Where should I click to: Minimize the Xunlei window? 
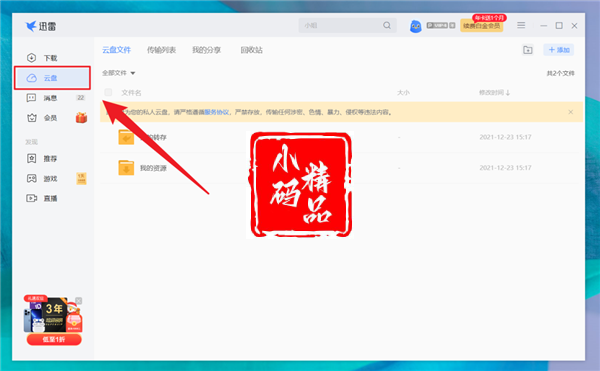point(543,26)
